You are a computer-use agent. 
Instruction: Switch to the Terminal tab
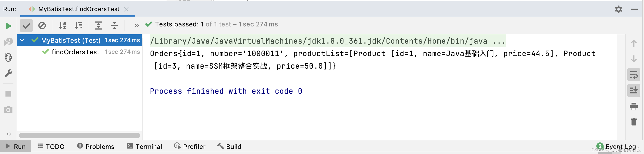pyautogui.click(x=145, y=147)
